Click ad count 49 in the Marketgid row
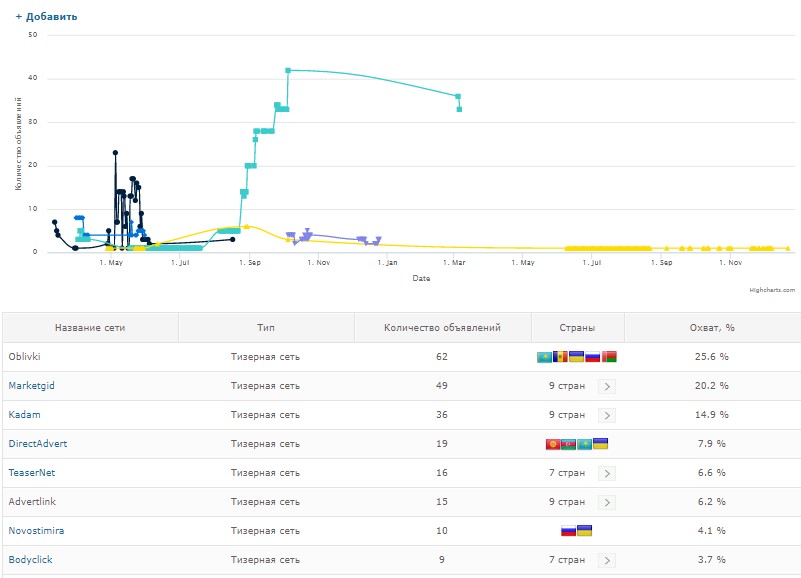This screenshot has height=578, width=801. (x=442, y=386)
